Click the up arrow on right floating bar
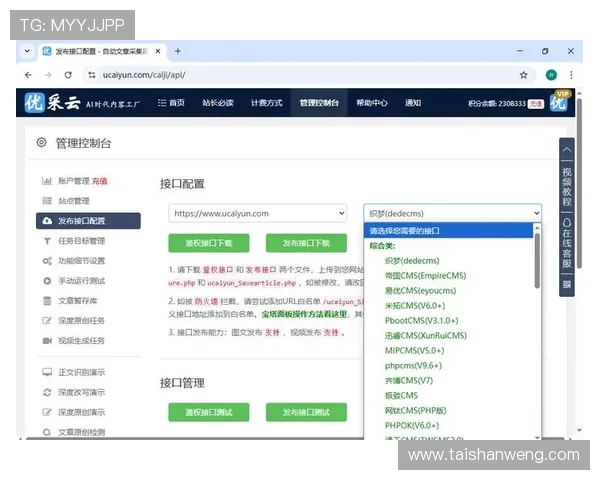600x480 pixels. click(x=567, y=150)
